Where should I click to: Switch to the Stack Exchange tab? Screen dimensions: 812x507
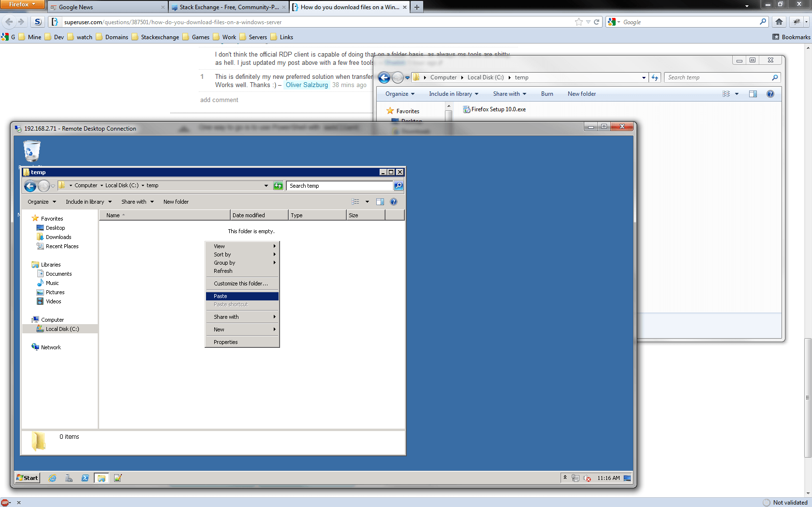(x=229, y=7)
